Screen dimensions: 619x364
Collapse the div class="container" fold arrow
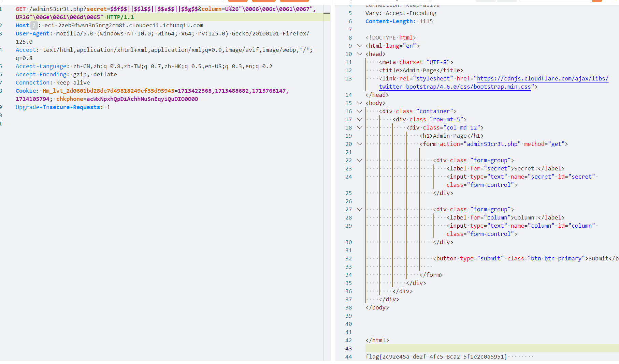pyautogui.click(x=359, y=111)
